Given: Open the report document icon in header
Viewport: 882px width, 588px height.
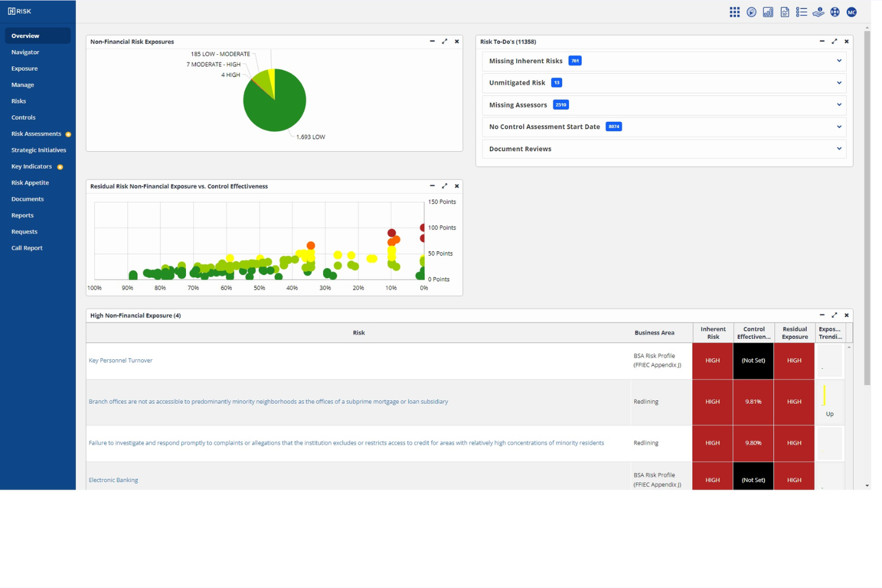Looking at the screenshot, I should click(784, 11).
